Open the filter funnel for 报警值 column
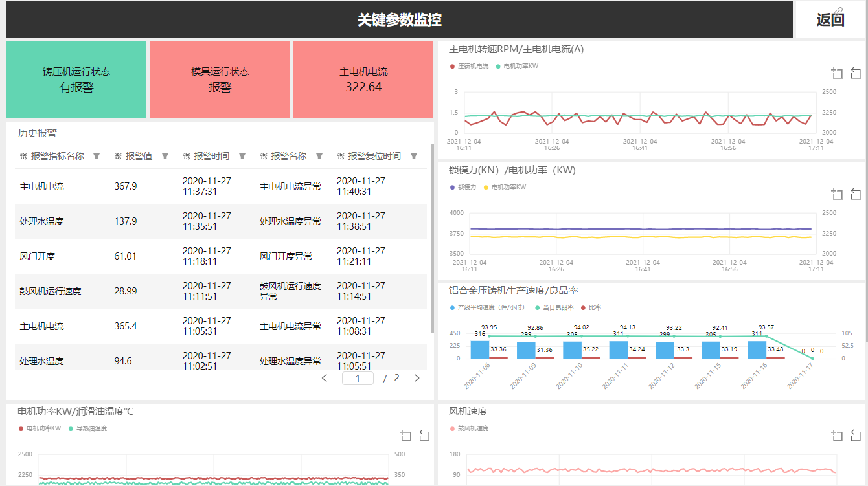Image resolution: width=868 pixels, height=486 pixels. pos(165,156)
